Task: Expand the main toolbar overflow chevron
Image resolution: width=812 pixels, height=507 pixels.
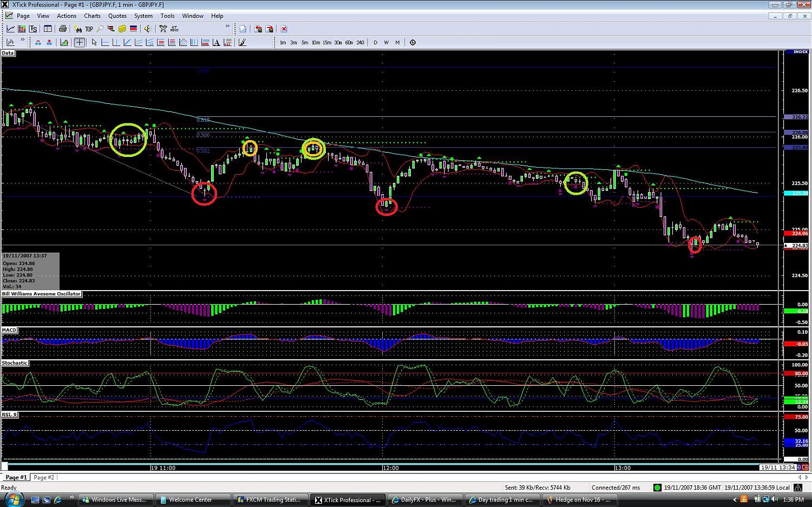Action: [x=227, y=26]
